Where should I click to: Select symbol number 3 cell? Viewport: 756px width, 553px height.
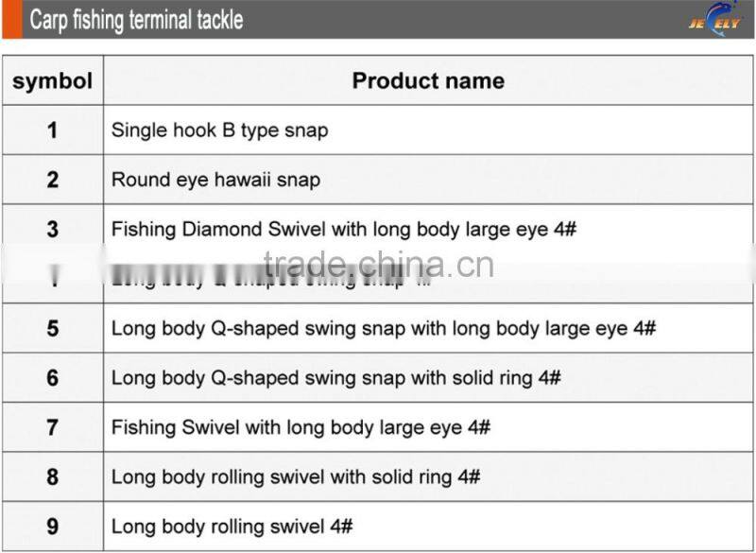click(53, 229)
